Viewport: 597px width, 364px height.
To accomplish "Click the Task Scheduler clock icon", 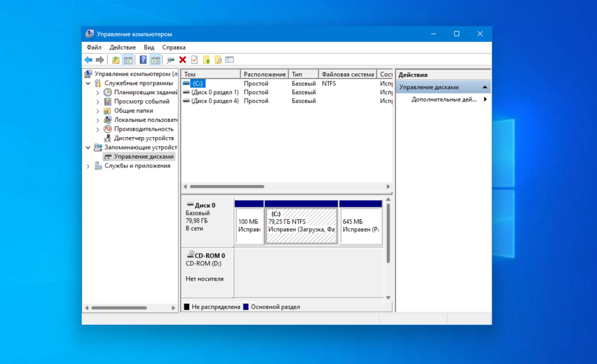I will pos(108,92).
